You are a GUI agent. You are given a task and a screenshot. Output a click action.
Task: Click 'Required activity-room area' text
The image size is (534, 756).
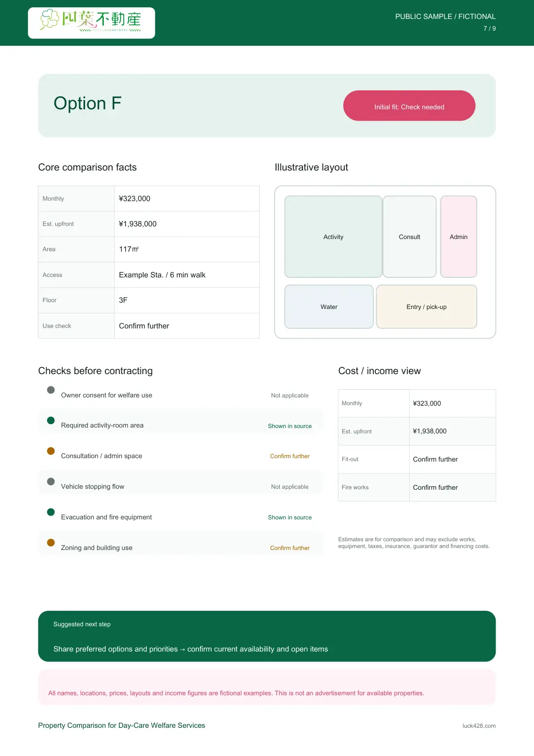click(102, 425)
